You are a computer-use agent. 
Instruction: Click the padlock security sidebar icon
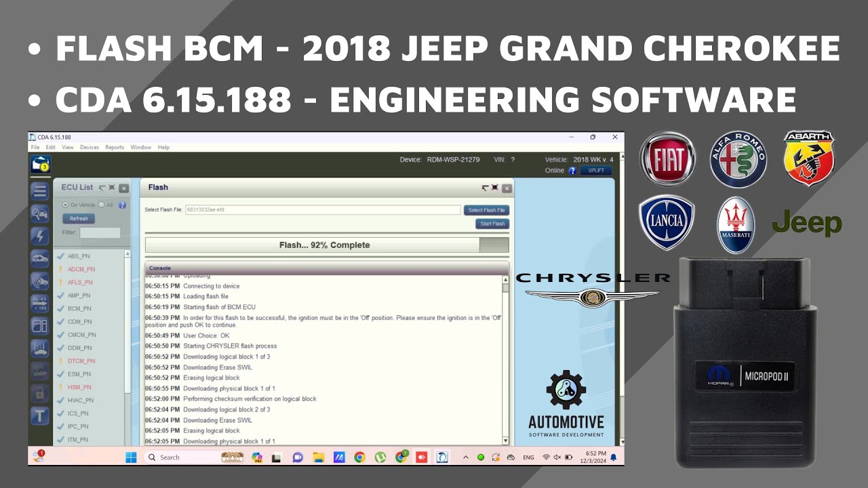point(40,392)
